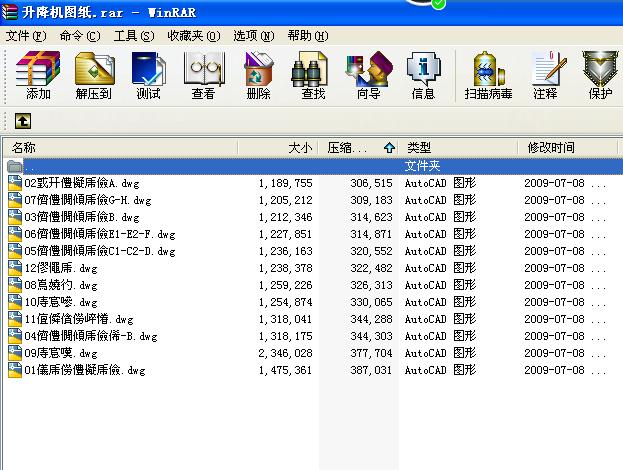
Task: Click size value 1,318,041
Action: click(285, 319)
